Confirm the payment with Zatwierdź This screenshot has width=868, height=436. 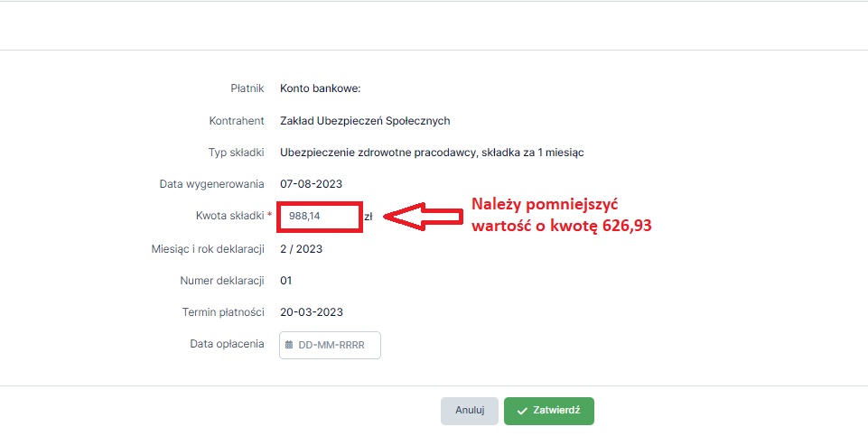coord(548,411)
